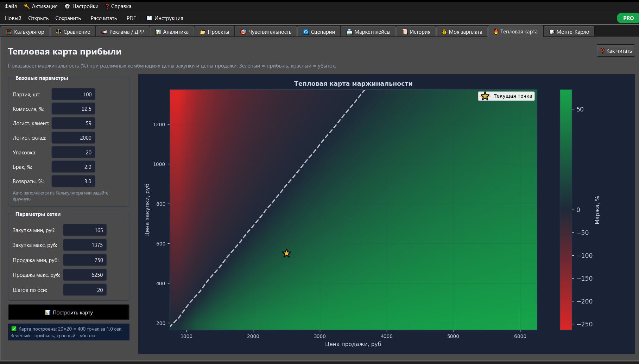This screenshot has height=364, width=639.
Task: Click the fire icon on Тепловая карта tab
Action: 496,31
